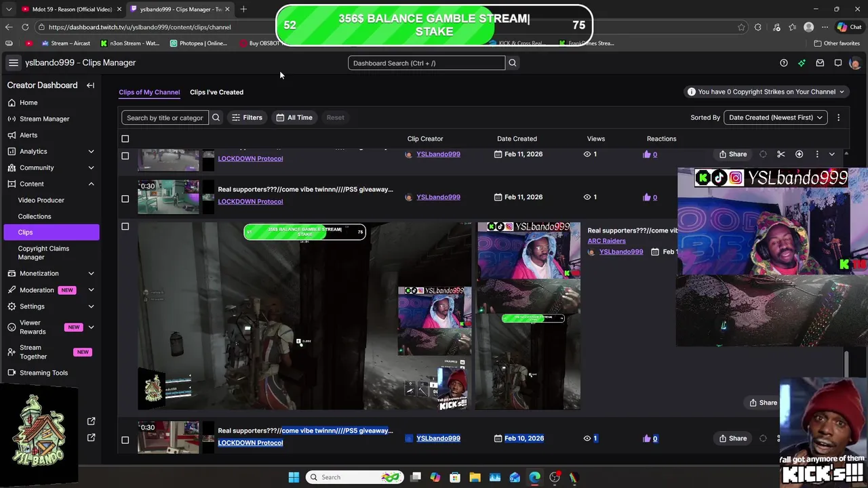The image size is (868, 488).
Task: Click scissors edit icon in the first clip row
Action: click(781, 155)
